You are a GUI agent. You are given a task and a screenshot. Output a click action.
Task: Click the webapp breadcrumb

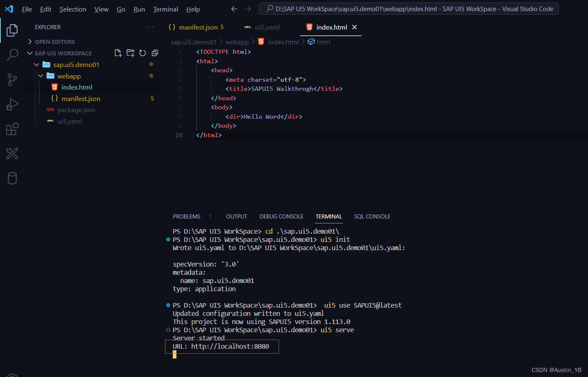pos(237,42)
